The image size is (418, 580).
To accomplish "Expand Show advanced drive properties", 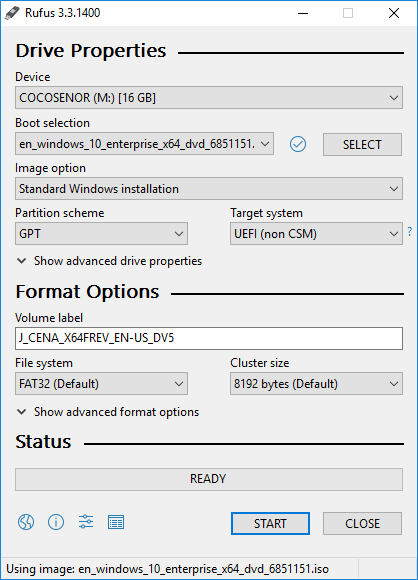I will coord(109,261).
